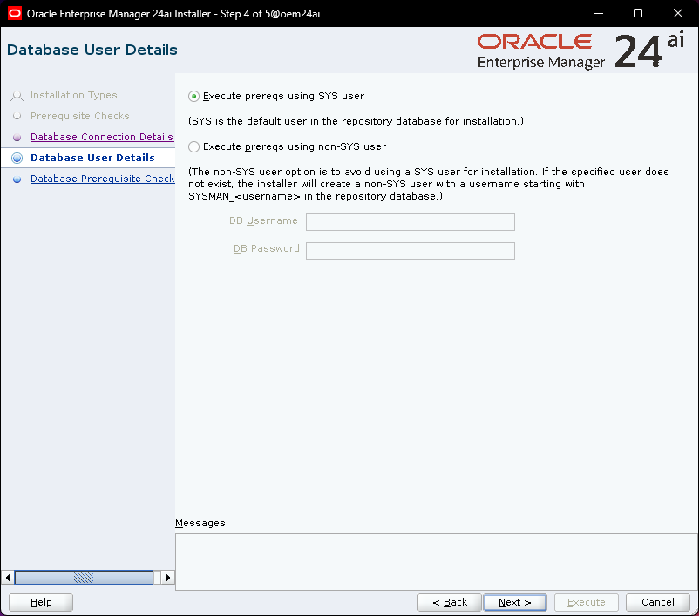
Task: Click the Next button
Action: pos(514,602)
